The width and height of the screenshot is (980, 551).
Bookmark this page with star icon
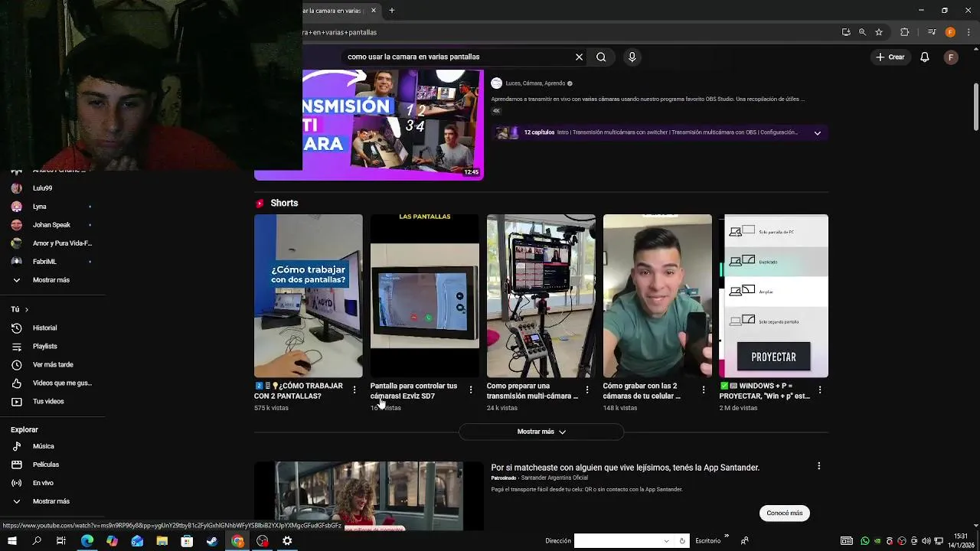coord(879,32)
